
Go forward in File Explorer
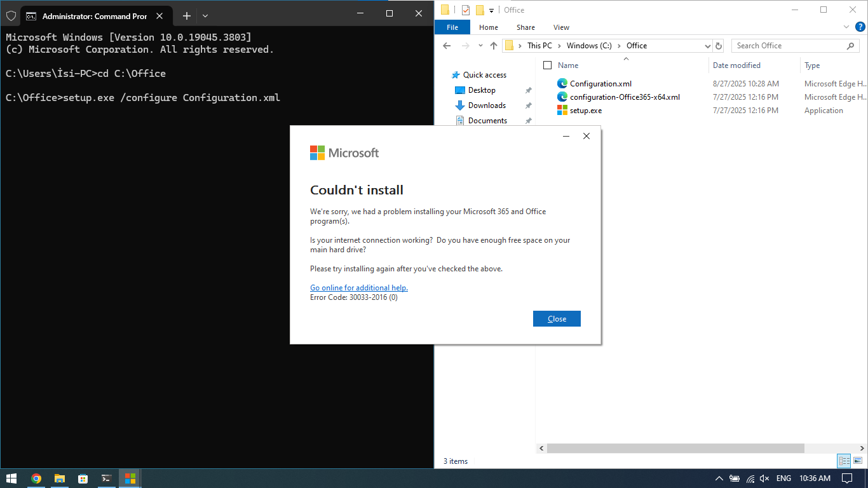coord(465,46)
